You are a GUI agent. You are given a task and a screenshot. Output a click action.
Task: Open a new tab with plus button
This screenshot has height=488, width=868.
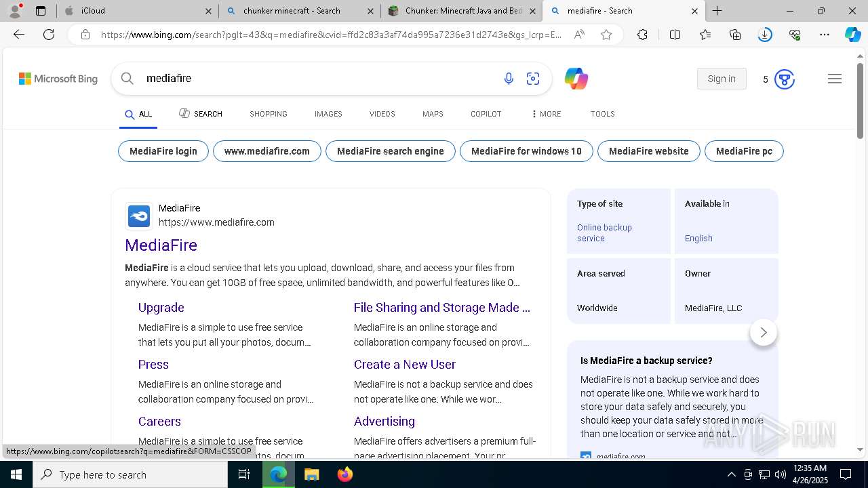(x=717, y=11)
